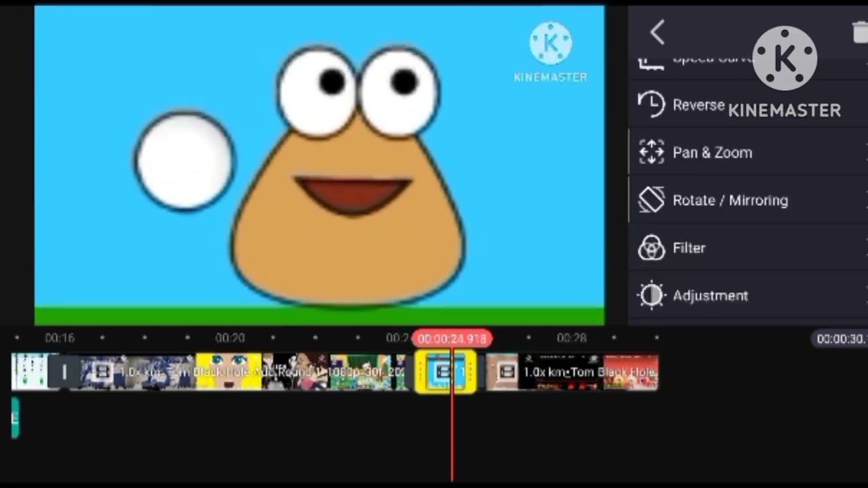Select Rotate / Mirroring in the panel
This screenshot has width=868, height=488.
pos(748,200)
